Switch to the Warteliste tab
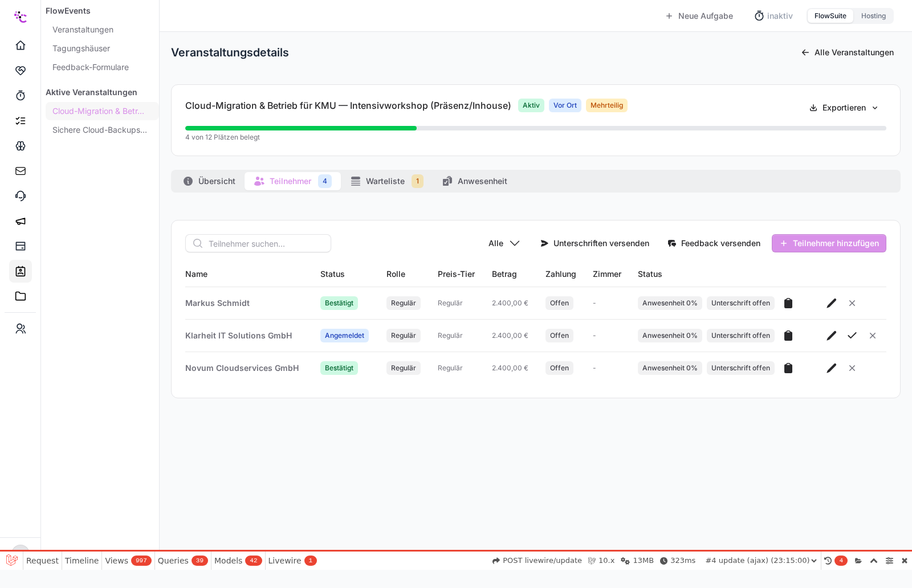This screenshot has width=912, height=588. [x=387, y=181]
